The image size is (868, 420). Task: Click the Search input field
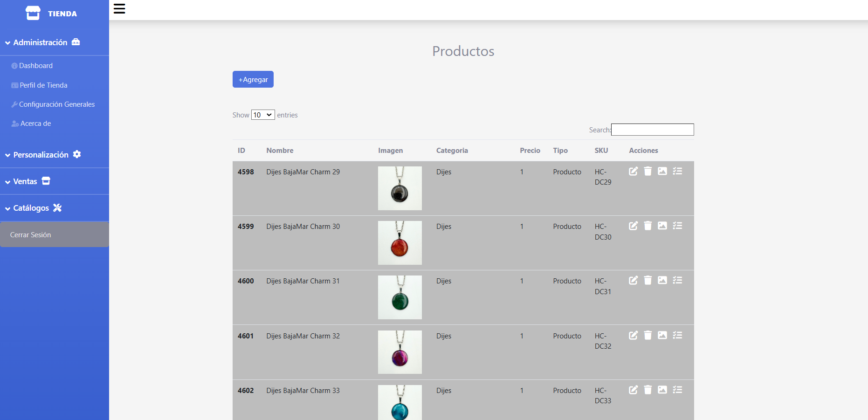[x=652, y=130]
